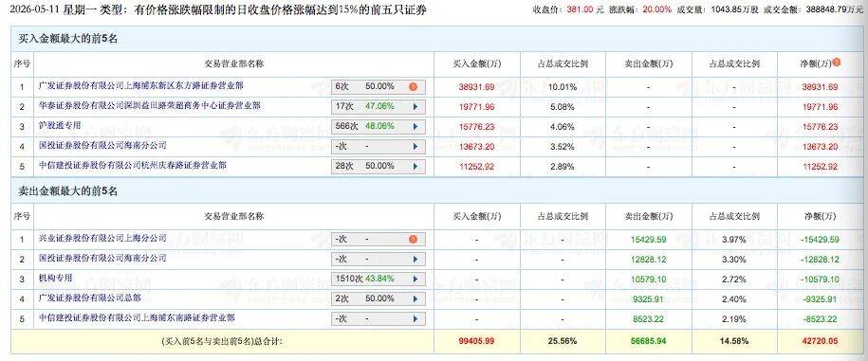The width and height of the screenshot is (868, 361).
Task: Open 兴业证券股份有限公司上海分公司 link
Action: click(x=102, y=238)
